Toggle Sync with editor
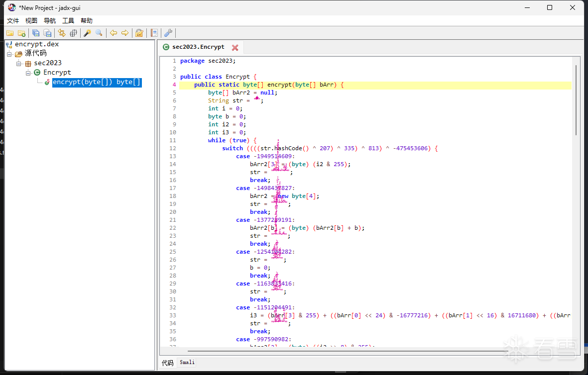 (x=62, y=33)
